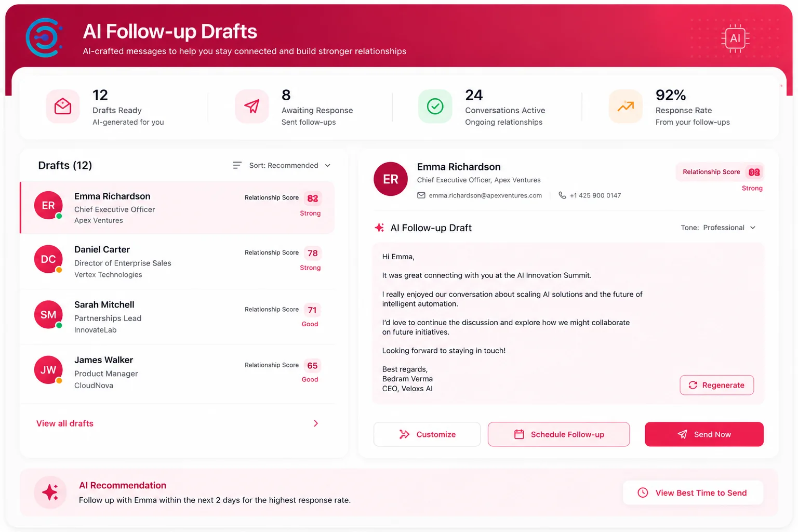The image size is (798, 532).
Task: Click the score badge 78 for Daniel Carter
Action: tap(313, 253)
